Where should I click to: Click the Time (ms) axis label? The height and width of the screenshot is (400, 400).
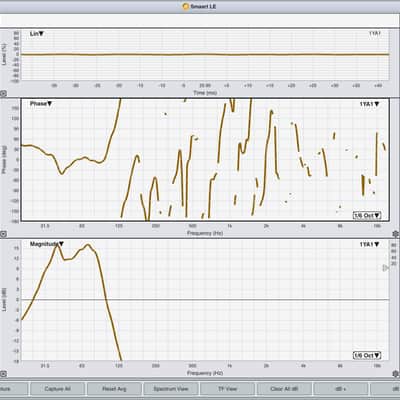point(205,93)
